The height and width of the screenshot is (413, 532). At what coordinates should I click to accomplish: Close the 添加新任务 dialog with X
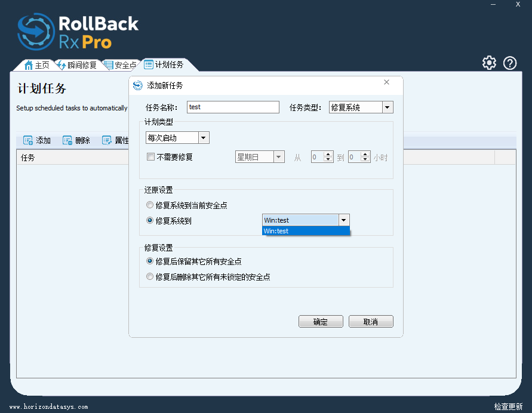(x=386, y=82)
